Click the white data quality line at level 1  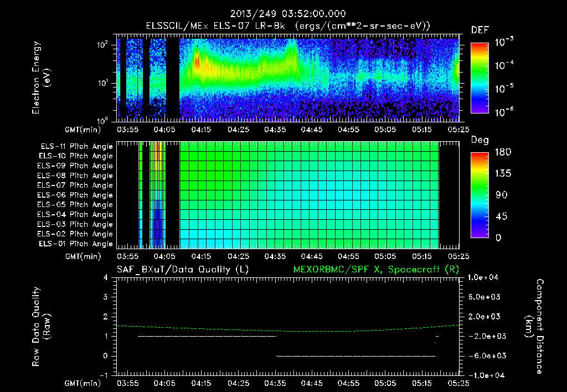[207, 336]
